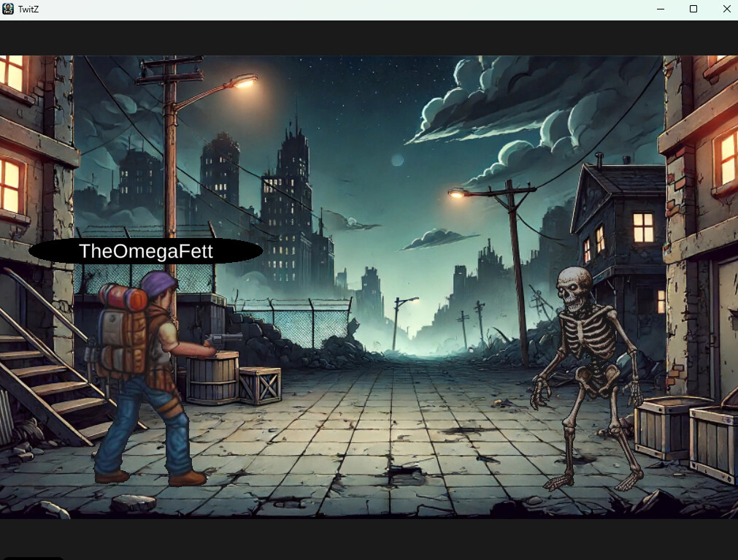Select the TheOmegaFett name banner

(x=145, y=250)
